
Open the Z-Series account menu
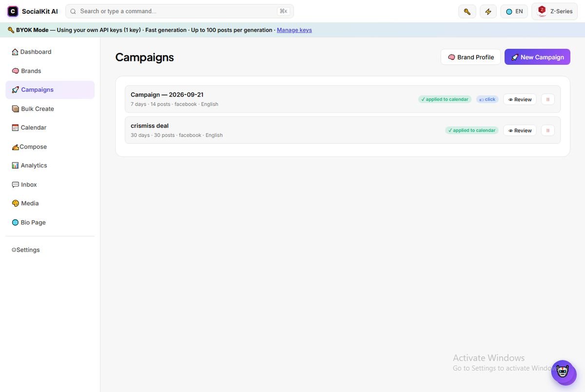point(555,11)
